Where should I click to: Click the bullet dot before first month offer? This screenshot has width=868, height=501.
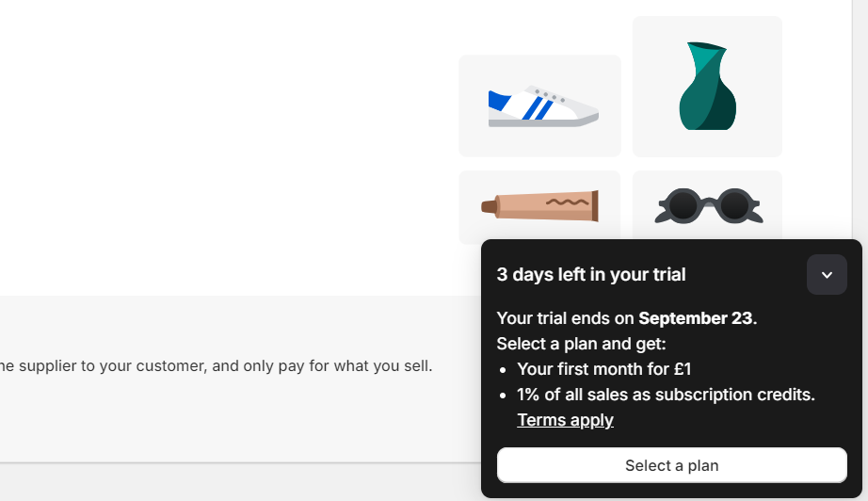tap(506, 370)
